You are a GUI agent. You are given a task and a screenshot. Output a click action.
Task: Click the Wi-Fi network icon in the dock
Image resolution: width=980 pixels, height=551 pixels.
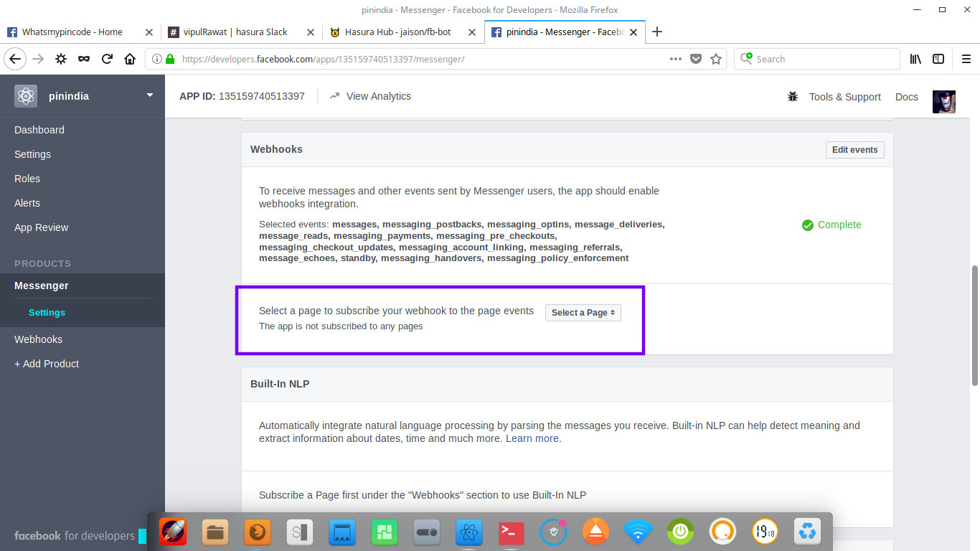click(638, 532)
